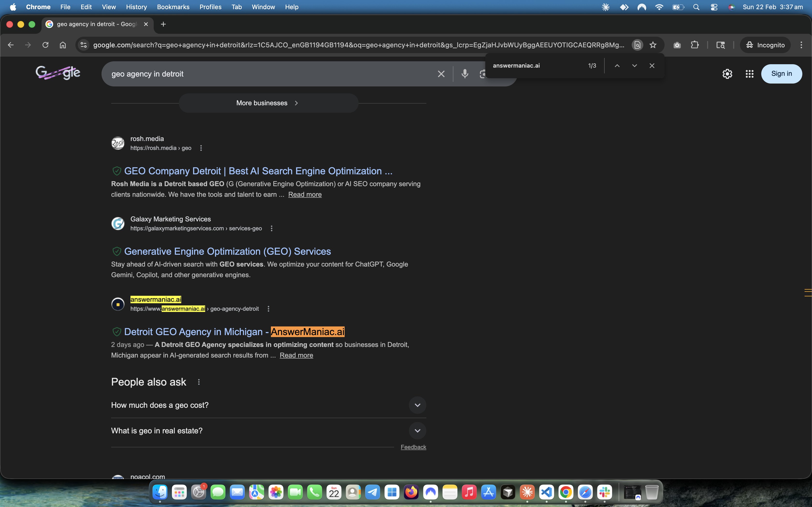Expand "What is geo in real estate?"

coord(417,430)
